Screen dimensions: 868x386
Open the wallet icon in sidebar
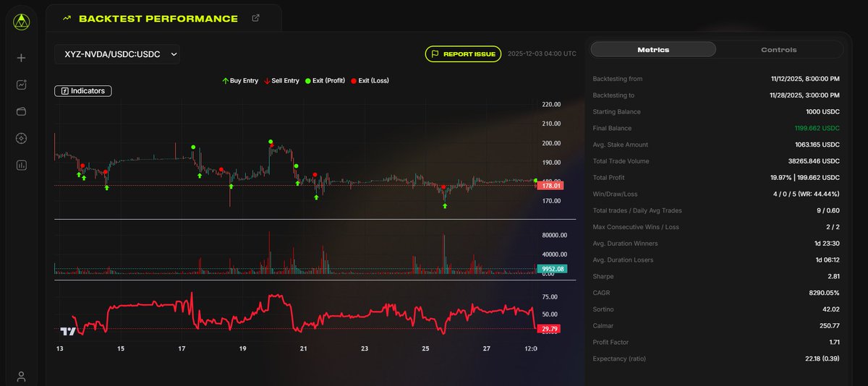(x=21, y=111)
